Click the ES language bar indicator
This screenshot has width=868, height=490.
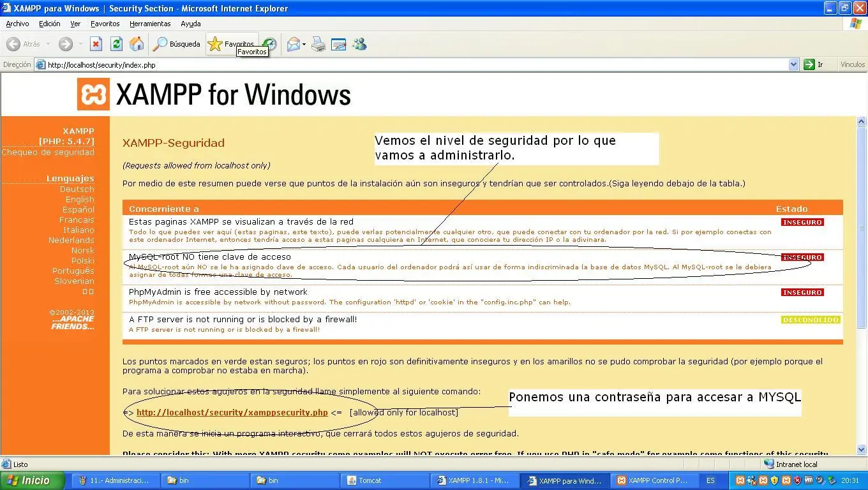pos(711,480)
